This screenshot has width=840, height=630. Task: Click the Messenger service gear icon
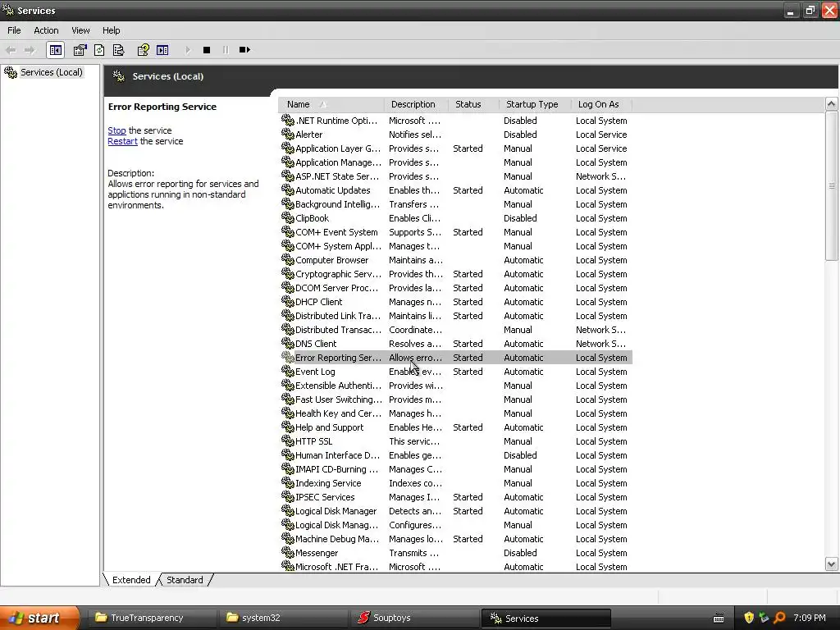click(x=288, y=552)
